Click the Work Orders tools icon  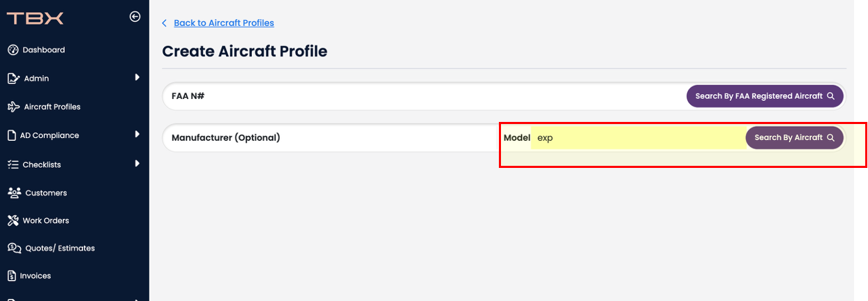[x=13, y=220]
